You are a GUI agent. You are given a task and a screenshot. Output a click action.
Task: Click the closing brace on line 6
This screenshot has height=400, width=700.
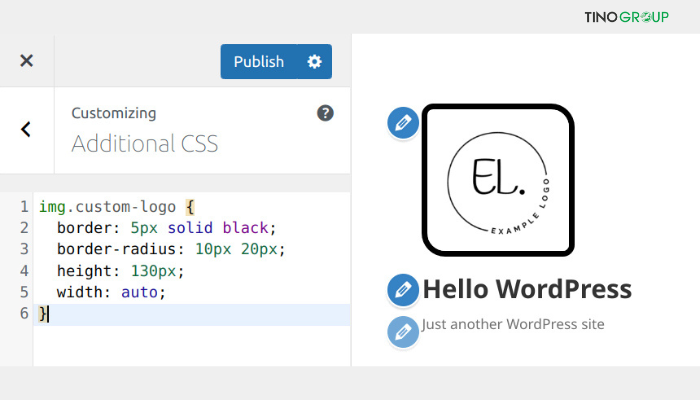point(43,313)
